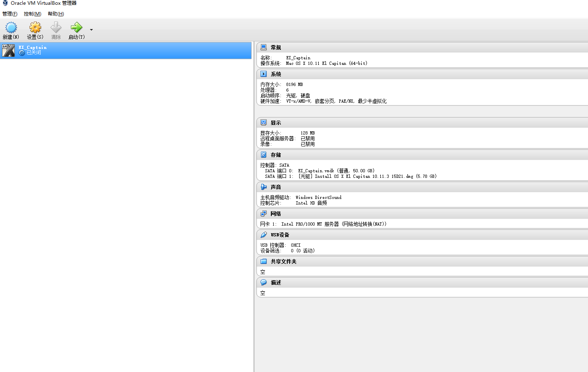Viewport: 588px width, 372px height.
Task: Click the audio controller value 'Intel HD 音频'
Action: (311, 203)
